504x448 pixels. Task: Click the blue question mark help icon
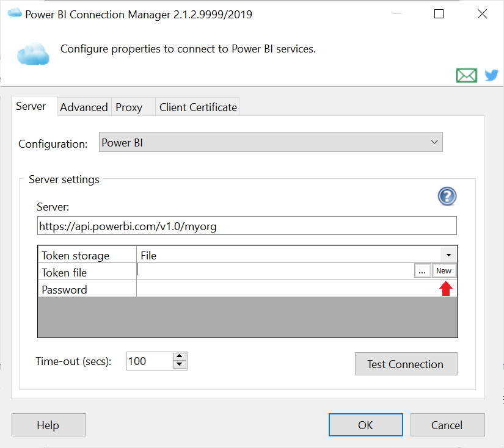pos(447,196)
